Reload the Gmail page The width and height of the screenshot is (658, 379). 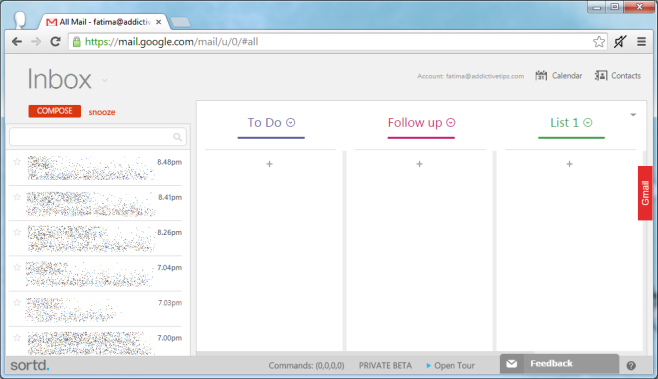click(55, 42)
